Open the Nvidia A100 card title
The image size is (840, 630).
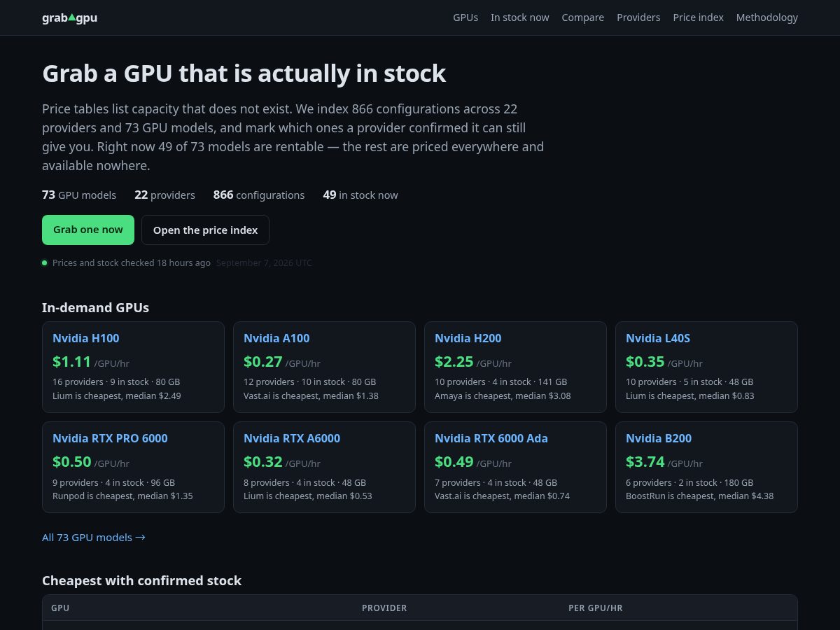point(276,338)
